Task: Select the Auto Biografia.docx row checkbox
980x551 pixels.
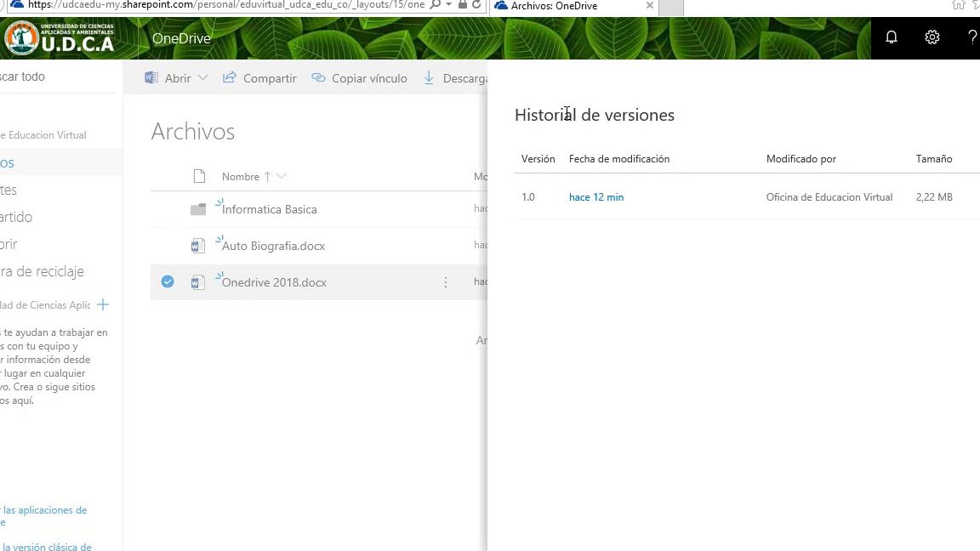Action: point(167,246)
